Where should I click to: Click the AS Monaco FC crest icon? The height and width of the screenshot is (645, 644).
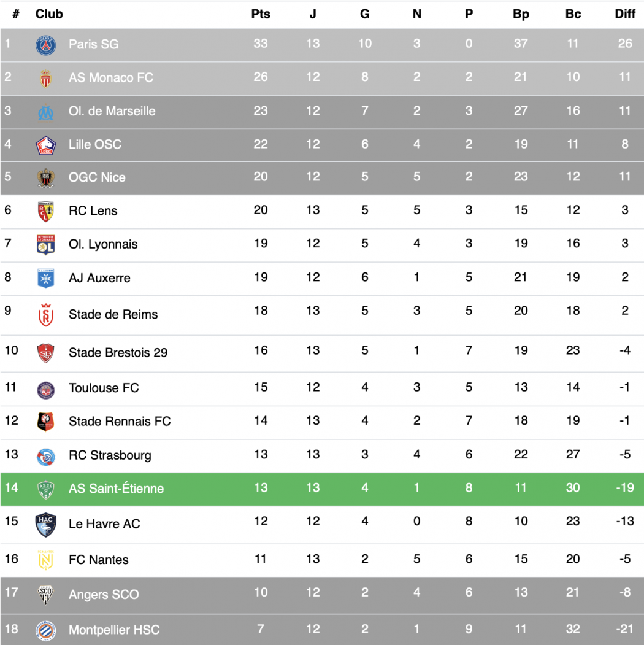point(45,78)
